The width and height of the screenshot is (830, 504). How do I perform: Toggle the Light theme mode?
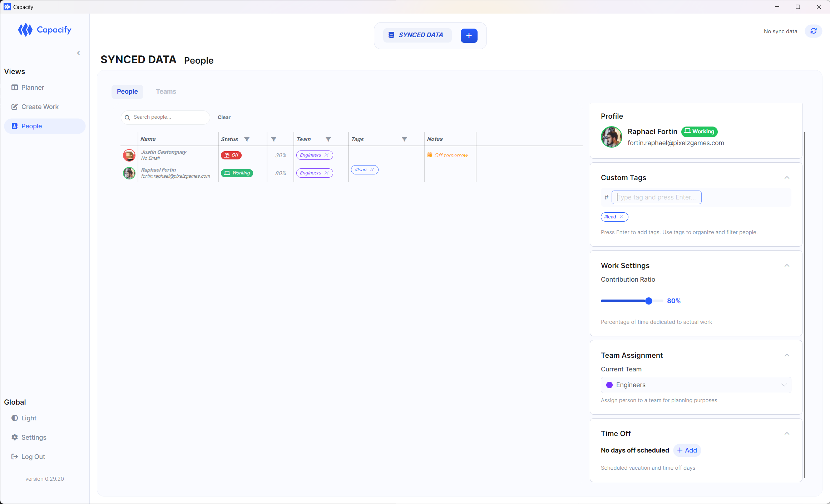pos(29,418)
